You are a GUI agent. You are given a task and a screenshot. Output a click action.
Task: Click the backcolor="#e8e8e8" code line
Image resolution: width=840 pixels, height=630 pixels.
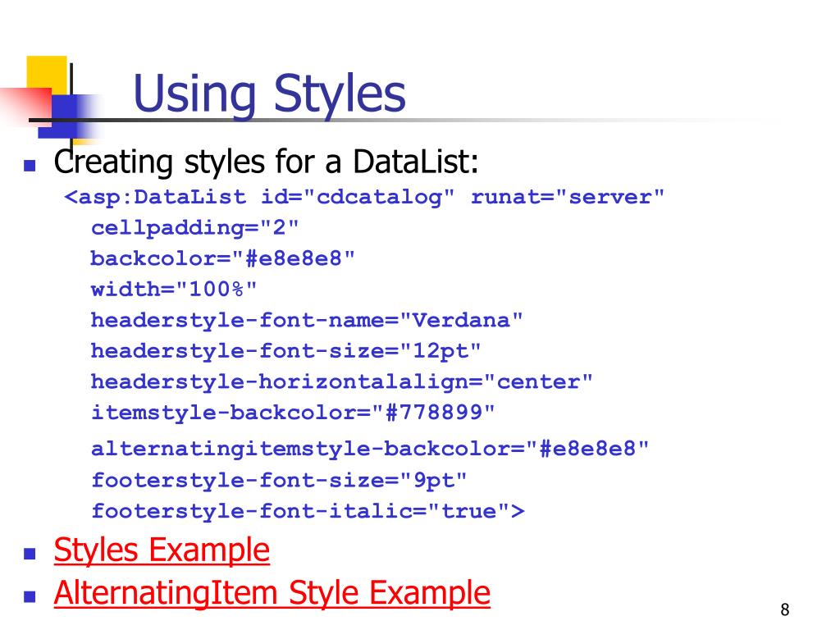coord(222,258)
